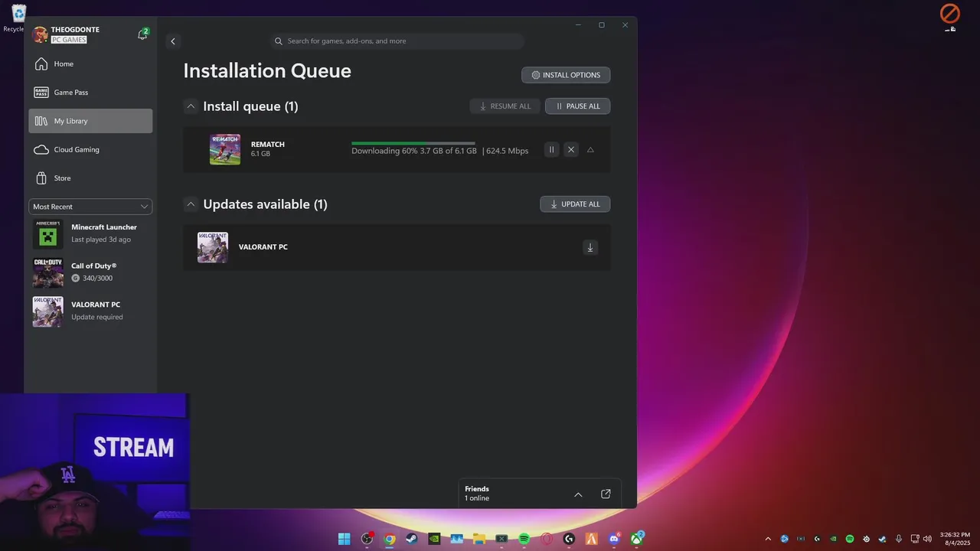This screenshot has width=980, height=551.
Task: Open VALORANT PC from sidebar recent list
Action: [90, 311]
